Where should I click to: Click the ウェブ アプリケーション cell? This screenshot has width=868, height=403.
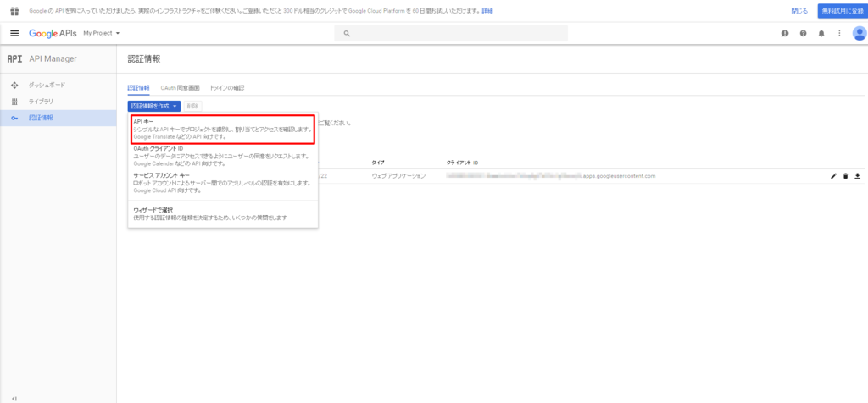[398, 176]
